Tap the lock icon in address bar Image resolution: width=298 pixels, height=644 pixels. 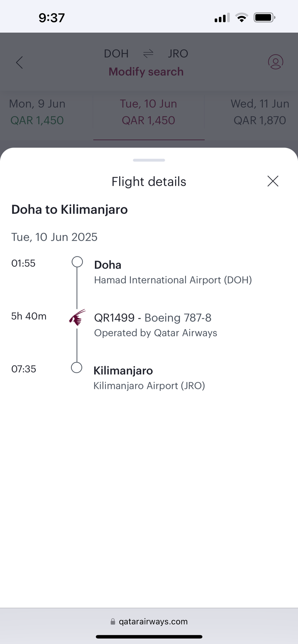113,622
